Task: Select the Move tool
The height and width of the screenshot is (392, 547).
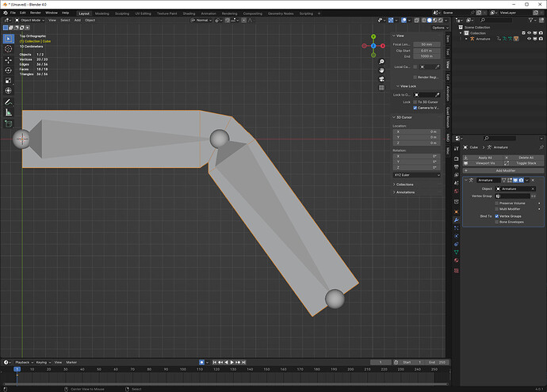Action: pyautogui.click(x=9, y=60)
